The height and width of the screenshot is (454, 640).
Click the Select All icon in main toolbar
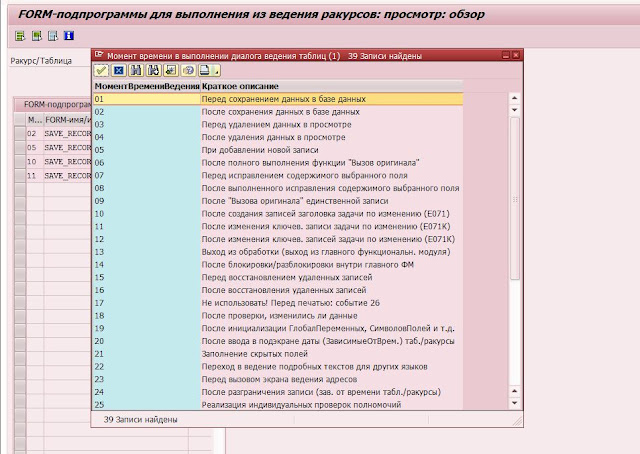(20, 36)
